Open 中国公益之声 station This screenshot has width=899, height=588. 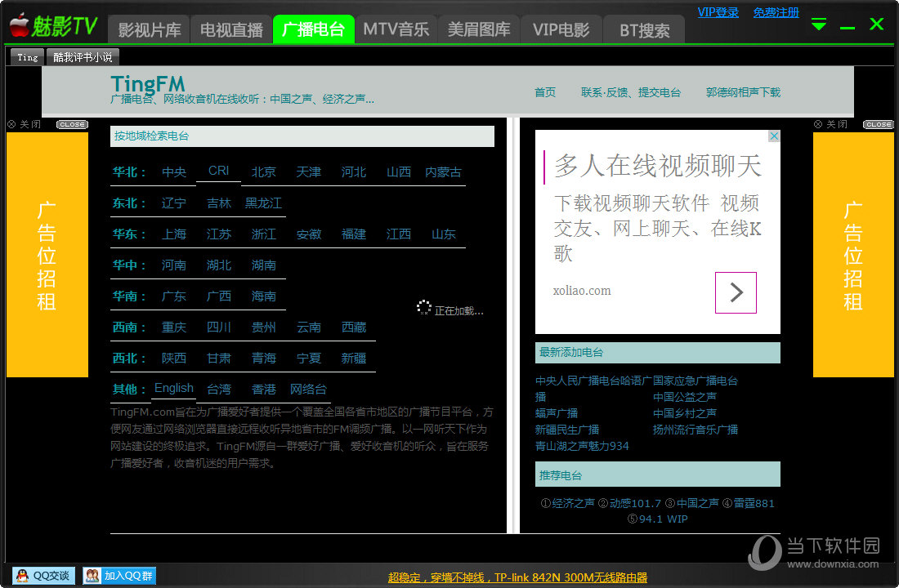click(x=685, y=397)
